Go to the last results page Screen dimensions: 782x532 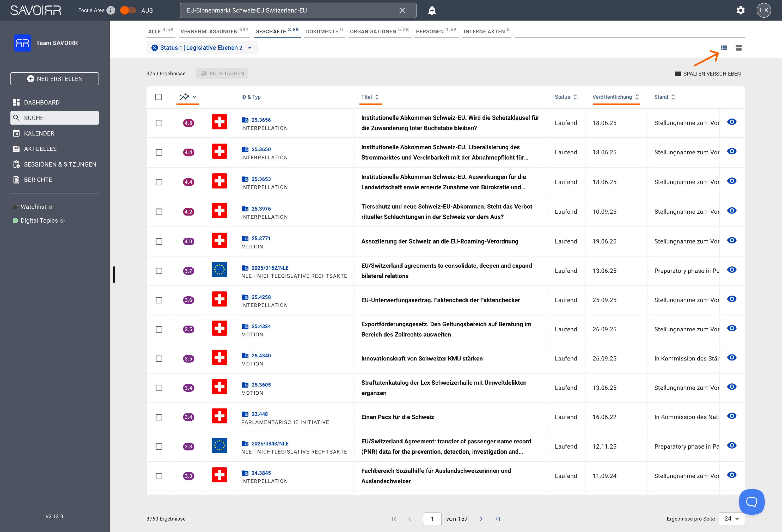[x=498, y=518]
